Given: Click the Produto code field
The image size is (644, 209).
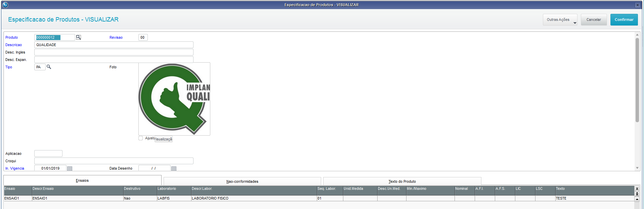Looking at the screenshot, I should coord(55,37).
